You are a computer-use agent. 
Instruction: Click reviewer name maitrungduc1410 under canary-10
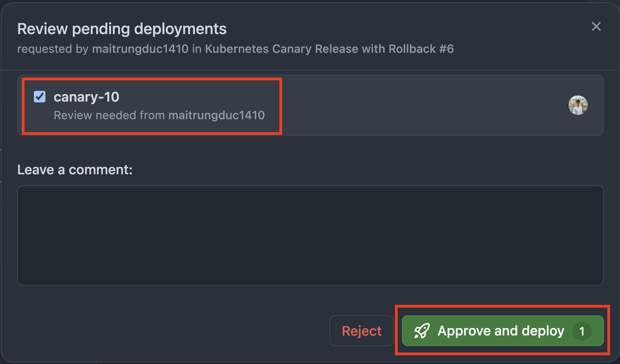point(216,115)
